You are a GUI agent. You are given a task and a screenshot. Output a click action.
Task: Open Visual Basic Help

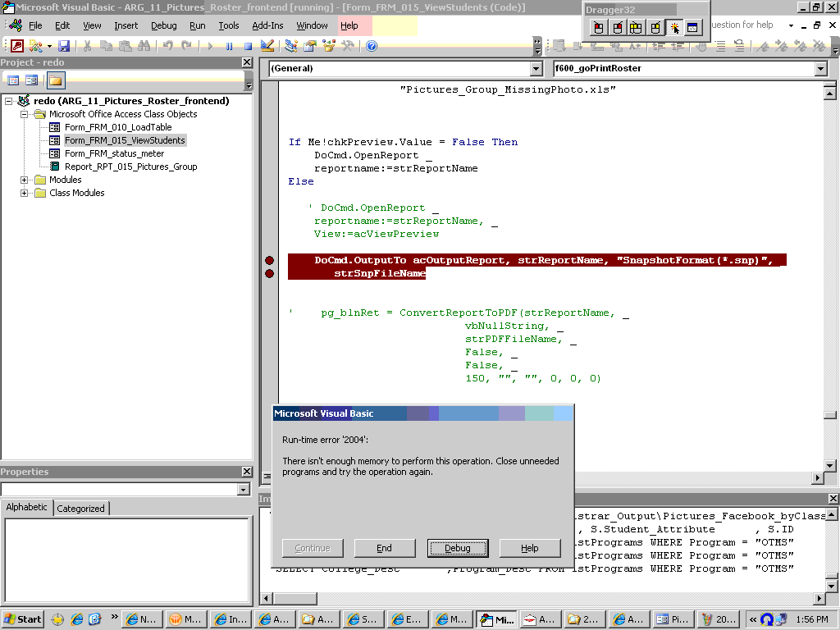click(x=370, y=47)
